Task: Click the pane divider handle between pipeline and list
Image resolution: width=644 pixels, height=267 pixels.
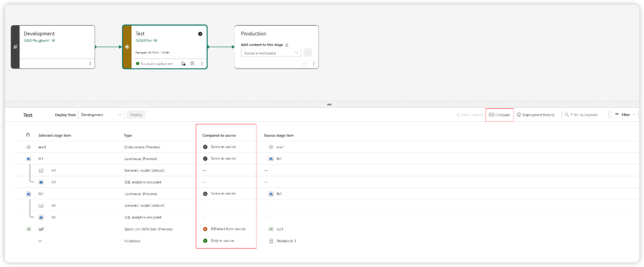Action: (x=329, y=104)
